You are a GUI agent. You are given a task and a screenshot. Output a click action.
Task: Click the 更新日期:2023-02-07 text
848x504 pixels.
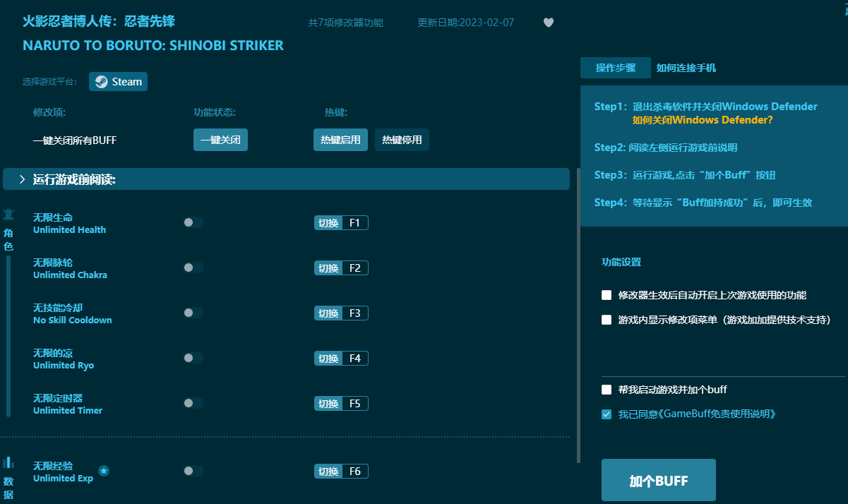point(466,23)
